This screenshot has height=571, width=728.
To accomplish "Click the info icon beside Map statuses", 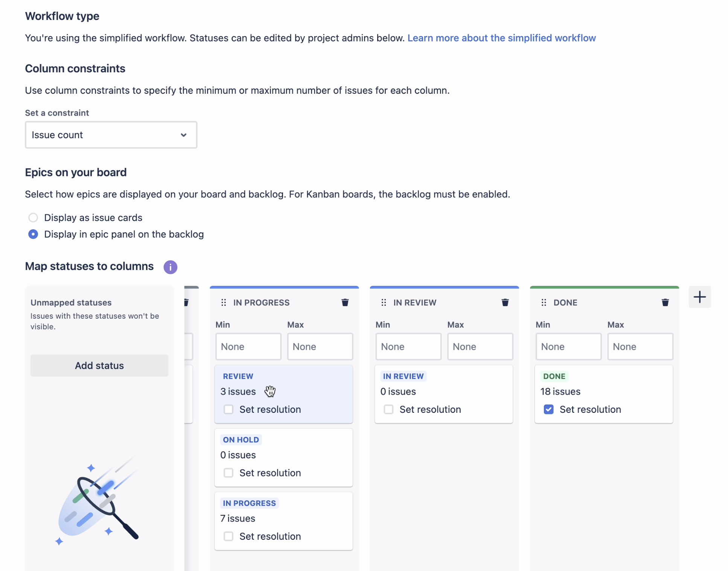I will (x=170, y=267).
